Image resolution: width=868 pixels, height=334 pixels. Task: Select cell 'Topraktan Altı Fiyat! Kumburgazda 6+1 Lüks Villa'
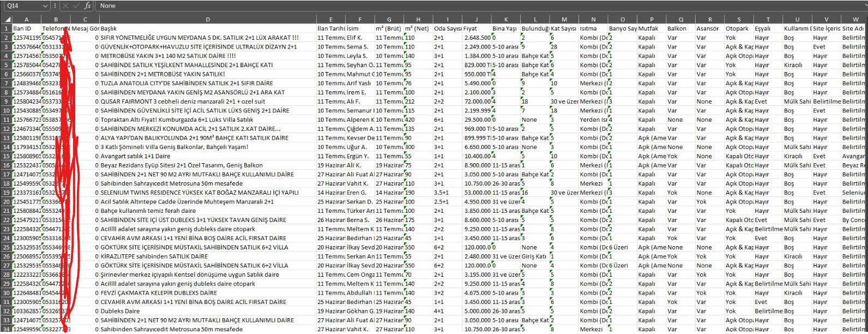(208, 120)
